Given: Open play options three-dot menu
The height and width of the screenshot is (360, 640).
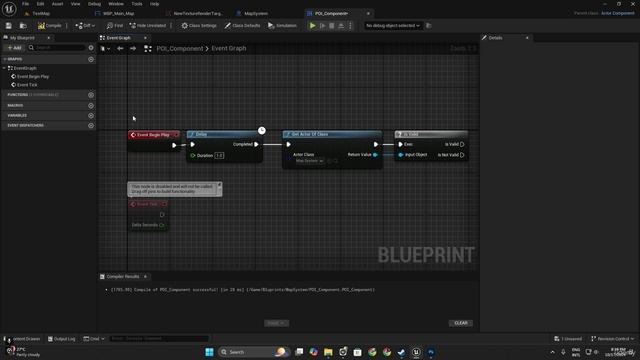Looking at the screenshot, I should (x=350, y=26).
